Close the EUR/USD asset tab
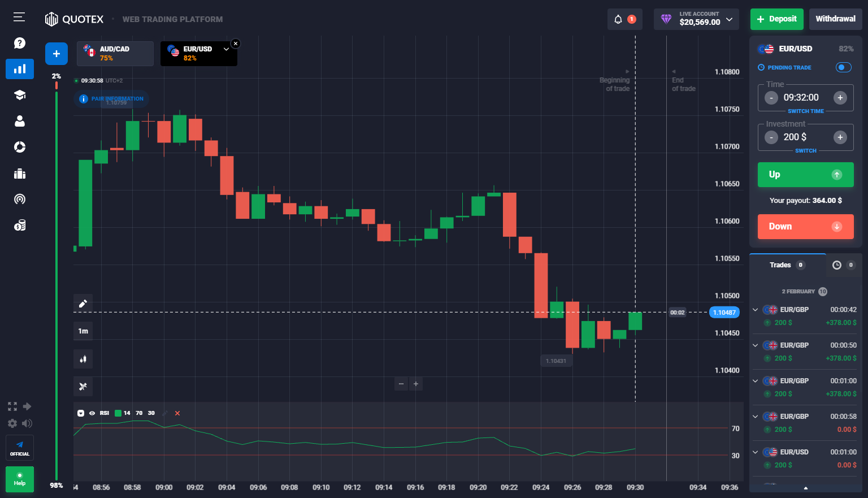 pos(236,44)
